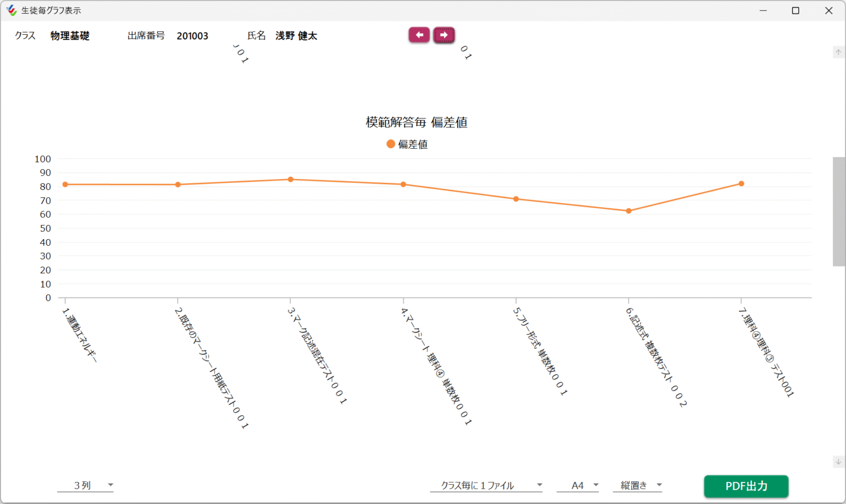This screenshot has width=846, height=504.
Task: Click the scrollbar down arrow
Action: point(838,462)
